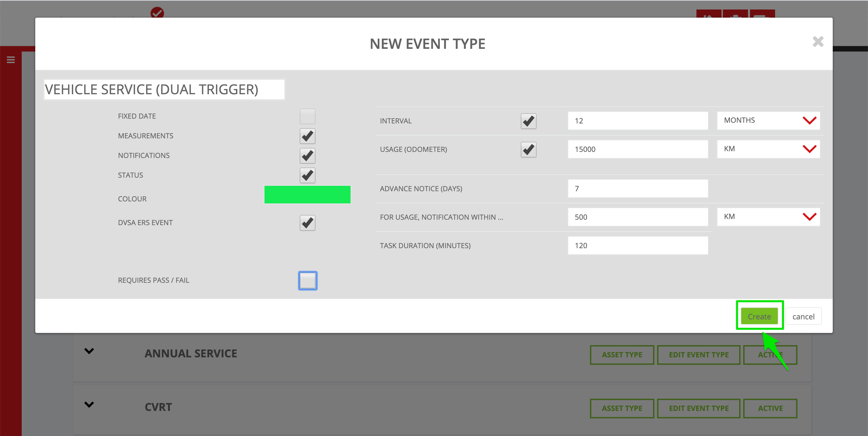The image size is (868, 436).
Task: Click the cancel button
Action: tap(803, 316)
